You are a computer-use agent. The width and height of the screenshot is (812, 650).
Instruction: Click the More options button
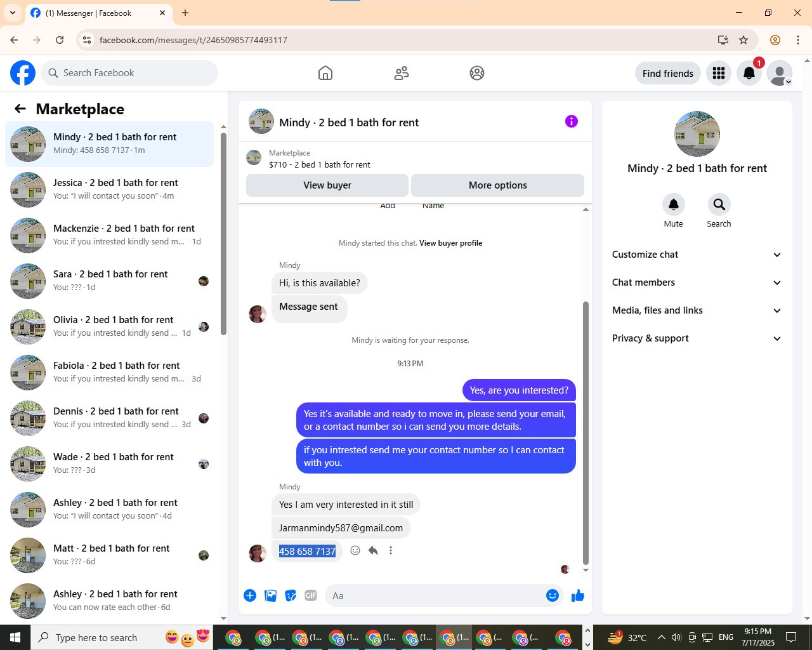(498, 185)
